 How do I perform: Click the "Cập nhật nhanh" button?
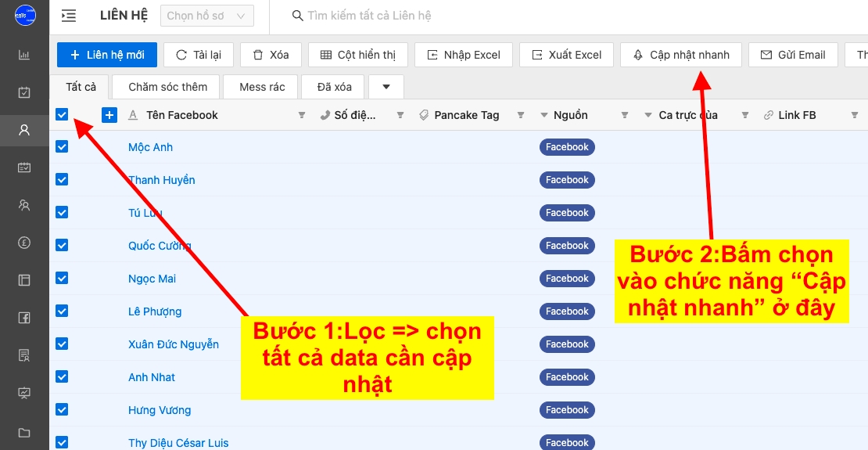680,55
